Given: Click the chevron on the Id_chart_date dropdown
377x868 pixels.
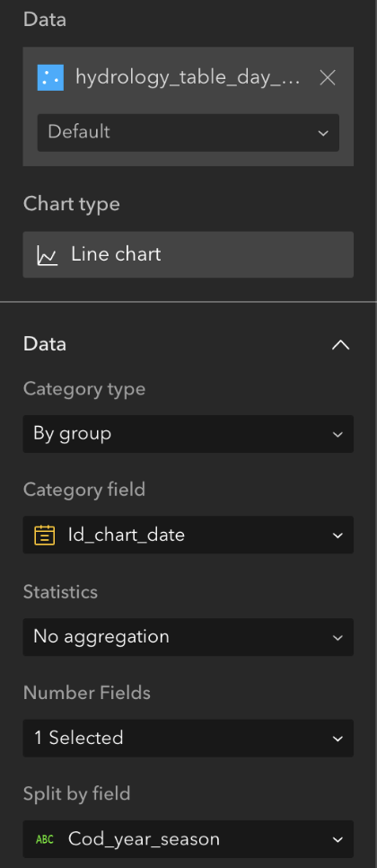Looking at the screenshot, I should click(x=338, y=536).
